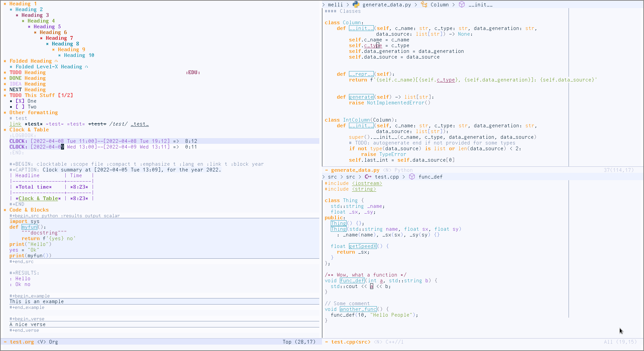This screenshot has height=351, width=644.
Task: Click generate_data.py name in modeline
Action: (355, 170)
